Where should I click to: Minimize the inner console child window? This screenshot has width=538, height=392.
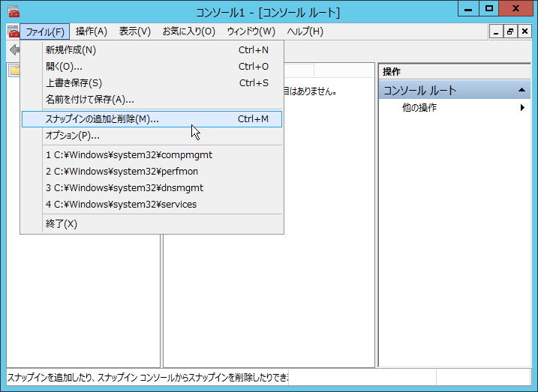(496, 31)
